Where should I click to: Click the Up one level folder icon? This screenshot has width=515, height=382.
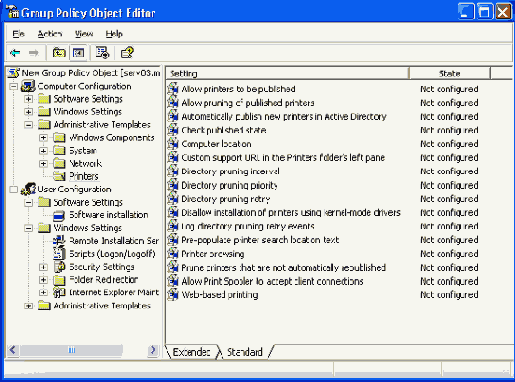point(59,53)
